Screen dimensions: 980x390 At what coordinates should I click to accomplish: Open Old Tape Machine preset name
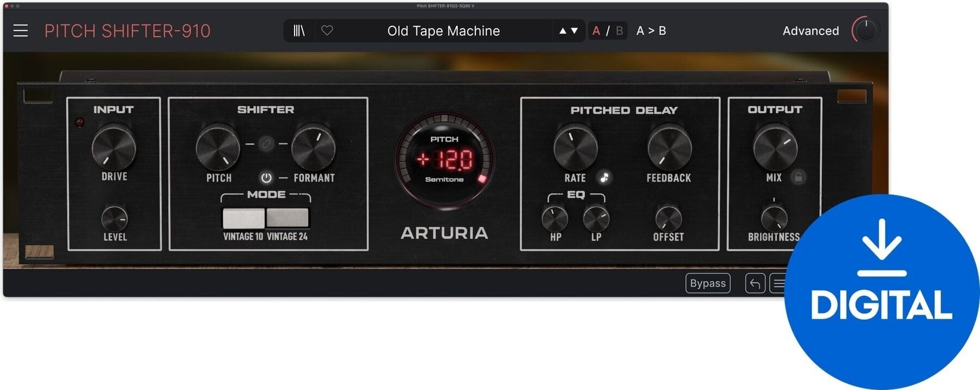[x=443, y=31]
